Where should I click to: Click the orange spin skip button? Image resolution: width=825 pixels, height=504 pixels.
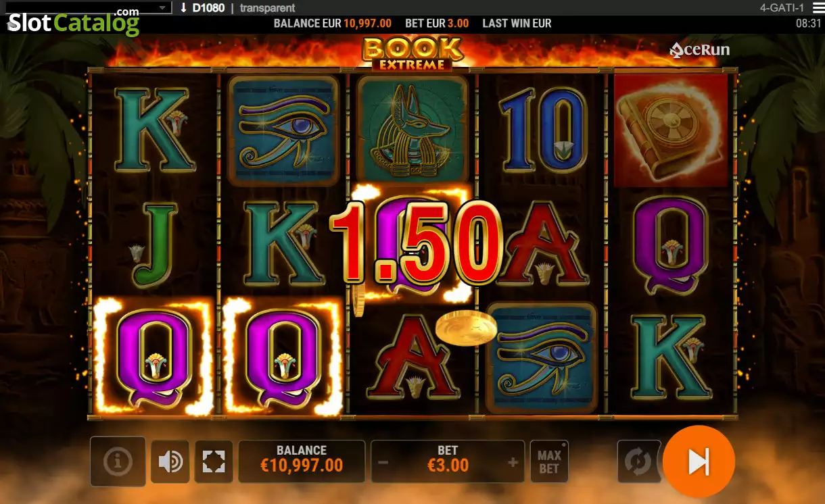699,461
